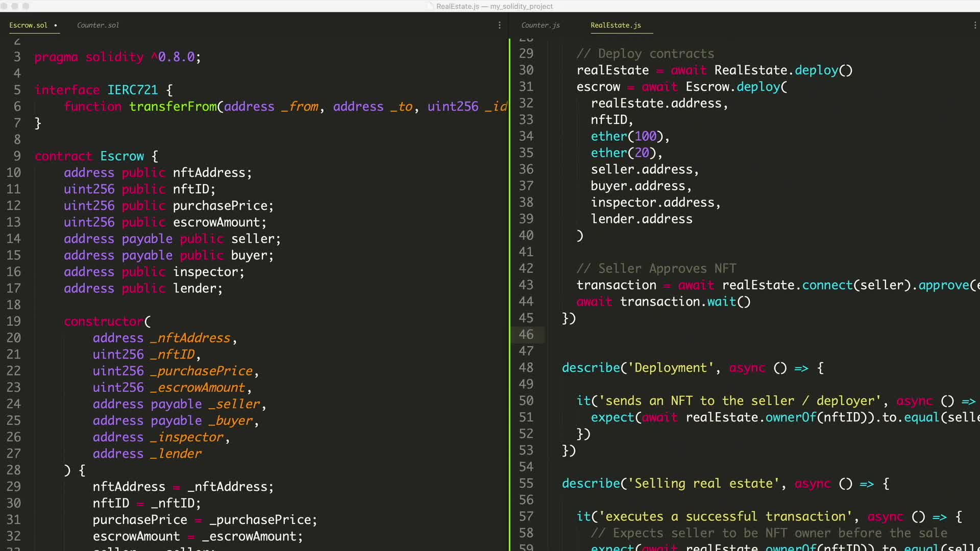Screen dimensions: 980x551
Task: Click 'ether(100),' on line 34
Action: pos(630,136)
